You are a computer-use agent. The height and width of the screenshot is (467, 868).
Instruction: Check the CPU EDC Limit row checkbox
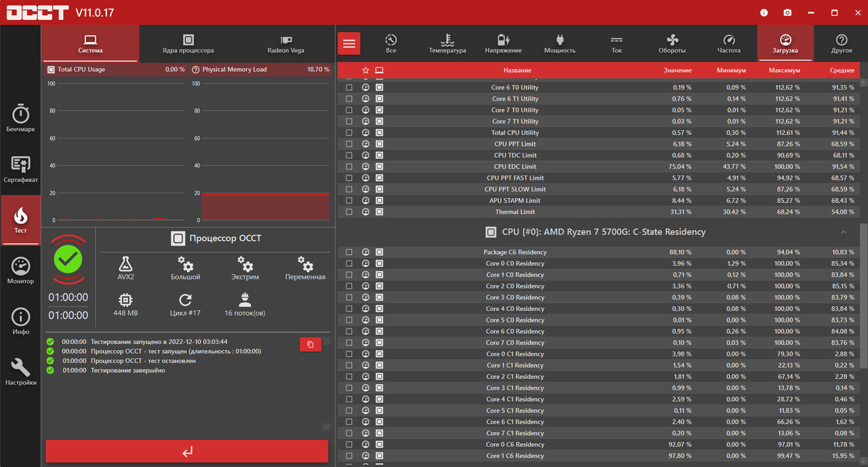tap(349, 166)
